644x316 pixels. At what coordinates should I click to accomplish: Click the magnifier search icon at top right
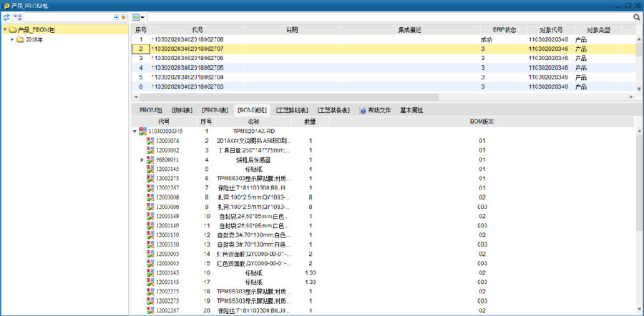coord(636,16)
